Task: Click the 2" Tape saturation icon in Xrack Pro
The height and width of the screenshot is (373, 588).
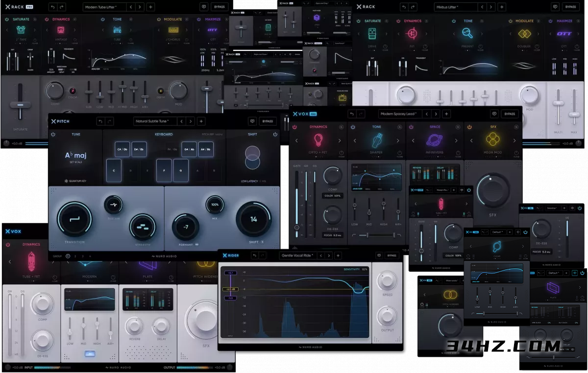Action: click(x=21, y=31)
